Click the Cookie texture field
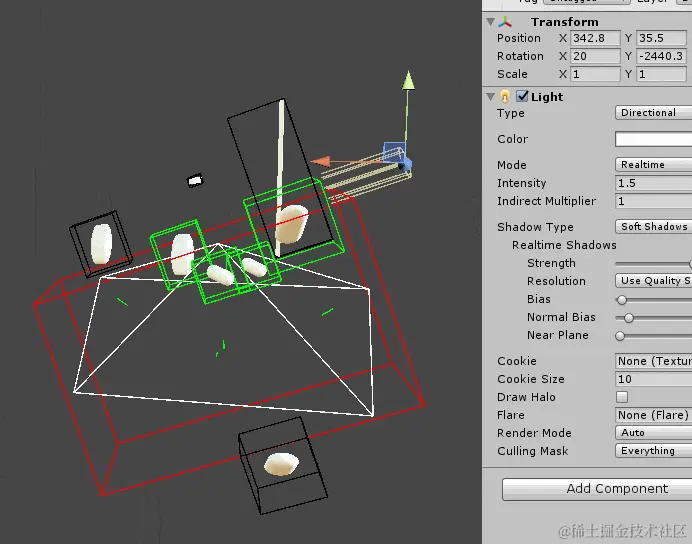 point(653,361)
